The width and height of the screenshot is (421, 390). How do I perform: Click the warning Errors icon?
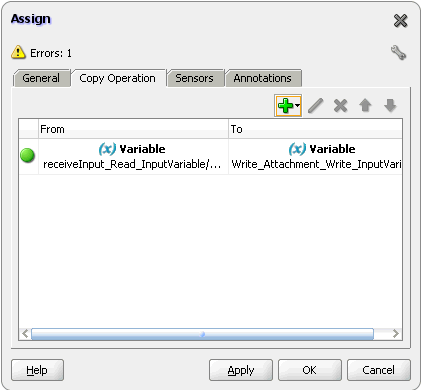18,52
